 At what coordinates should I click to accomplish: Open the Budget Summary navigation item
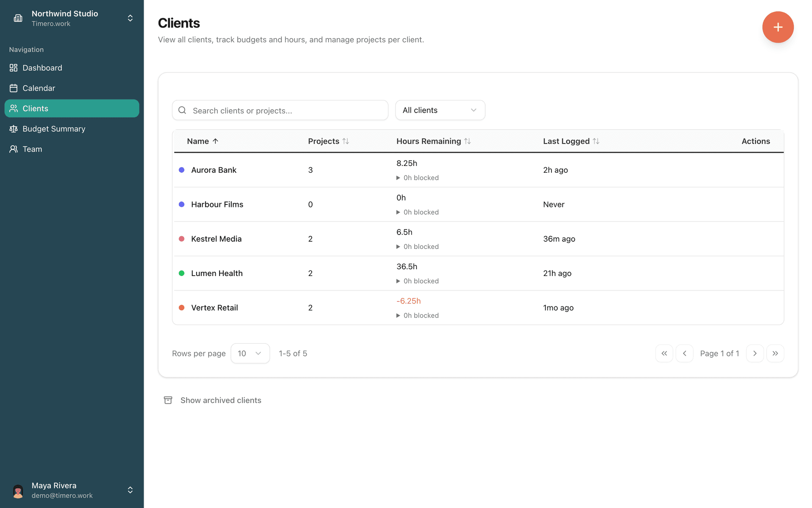pyautogui.click(x=72, y=129)
